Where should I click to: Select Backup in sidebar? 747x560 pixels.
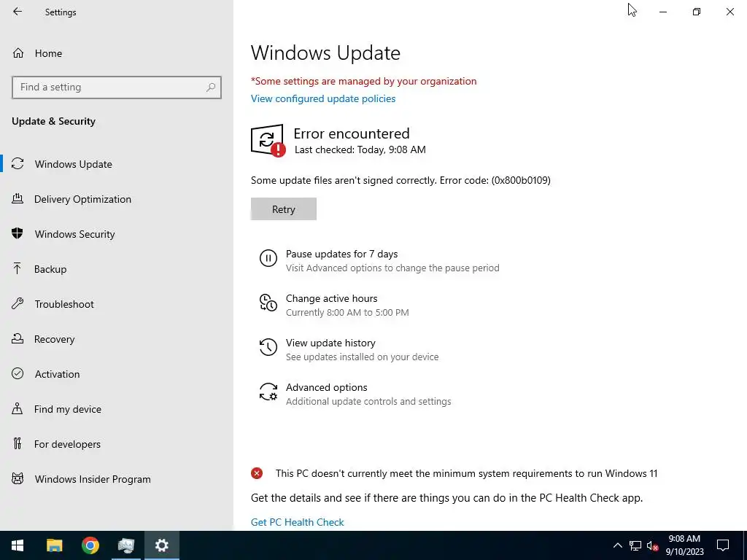[50, 269]
